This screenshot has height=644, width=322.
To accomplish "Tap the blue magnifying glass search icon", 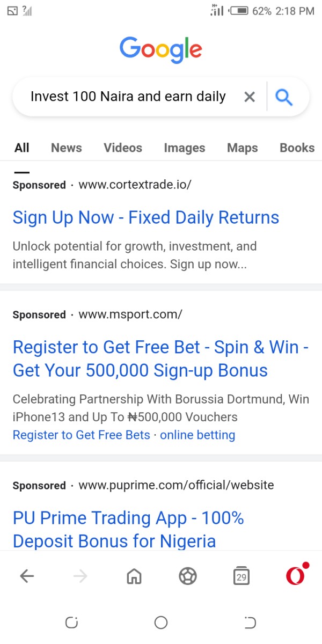I will (x=283, y=97).
